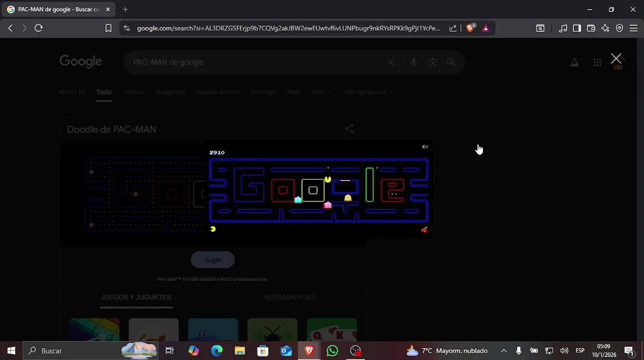Viewport: 644px width, 360px height.
Task: Switch to the Imágenes tab
Action: [x=170, y=92]
